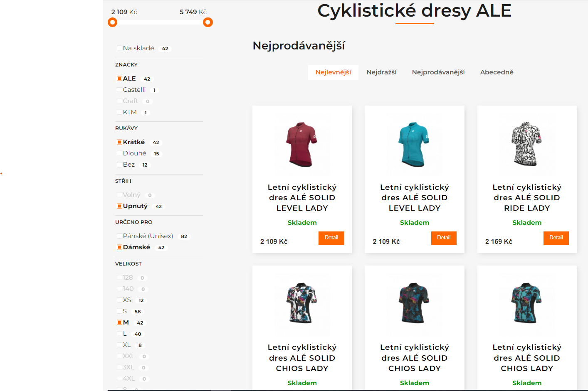The height and width of the screenshot is (391, 588).
Task: Click the turquoise jersey product image
Action: pyautogui.click(x=414, y=145)
